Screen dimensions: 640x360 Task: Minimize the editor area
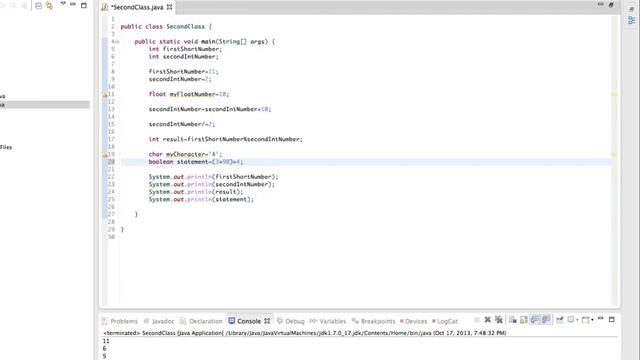coord(600,4)
